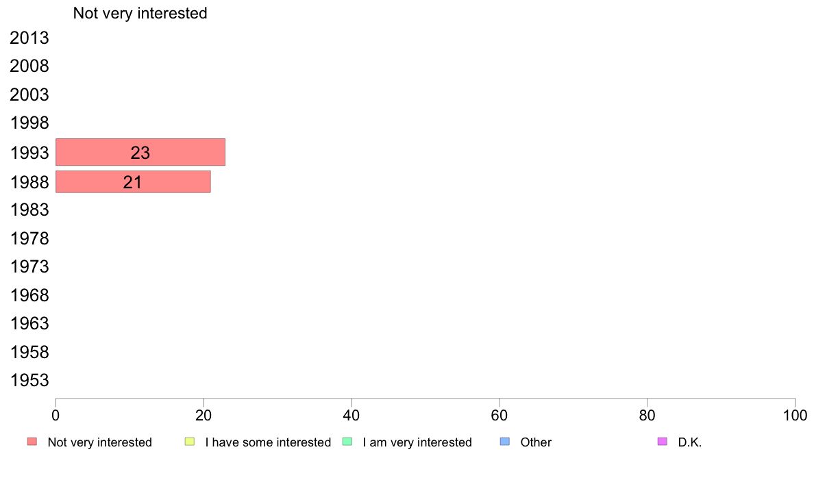The width and height of the screenshot is (814, 504).
Task: Click the 1998 year label
Action: (x=29, y=123)
